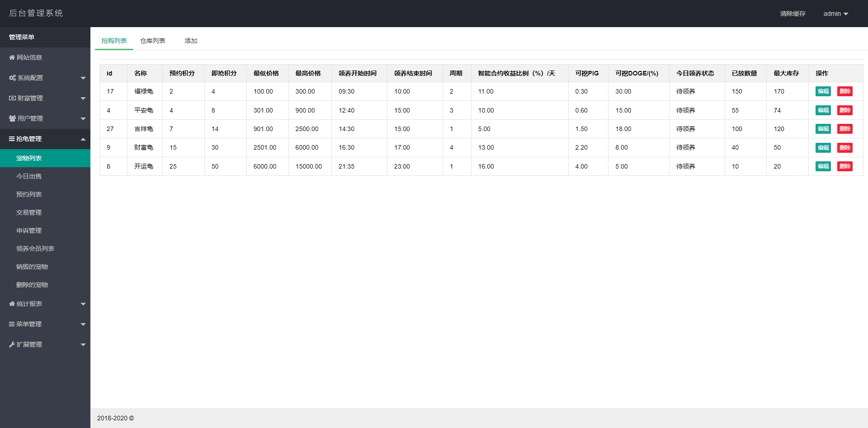Click the users icon beside 用户管理
The height and width of the screenshot is (428, 868).
click(x=12, y=119)
